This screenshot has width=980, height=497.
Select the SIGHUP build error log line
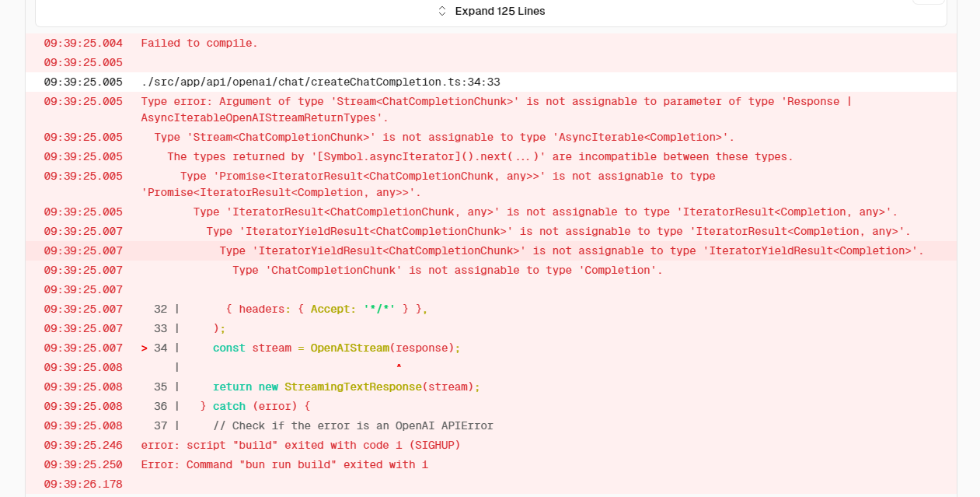tap(299, 445)
